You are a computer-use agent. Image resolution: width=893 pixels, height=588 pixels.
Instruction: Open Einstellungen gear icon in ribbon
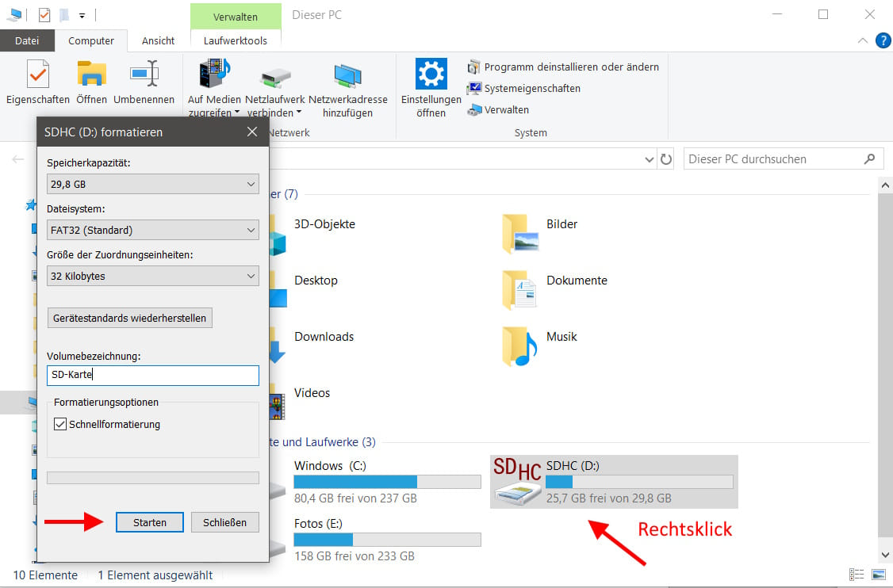click(431, 74)
